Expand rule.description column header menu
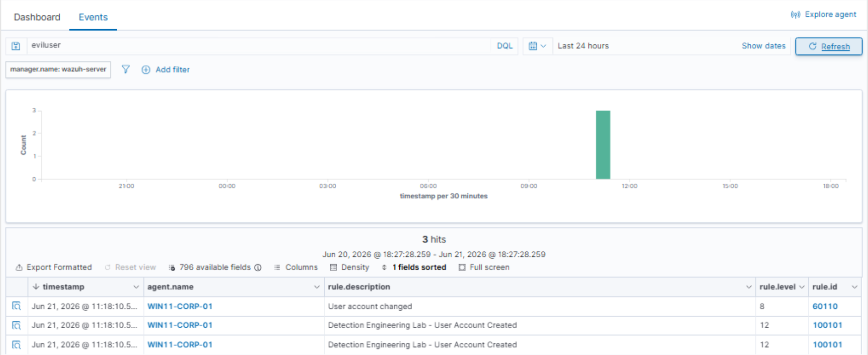868x355 pixels. [x=748, y=287]
